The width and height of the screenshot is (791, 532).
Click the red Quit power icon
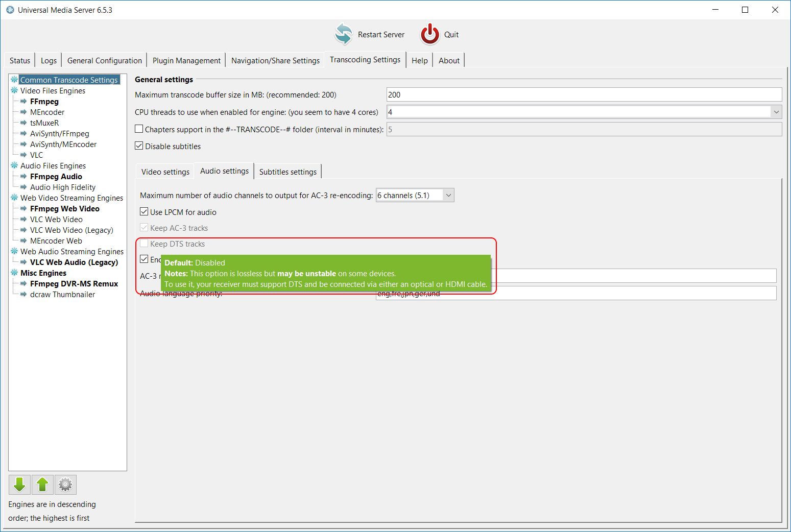(430, 34)
